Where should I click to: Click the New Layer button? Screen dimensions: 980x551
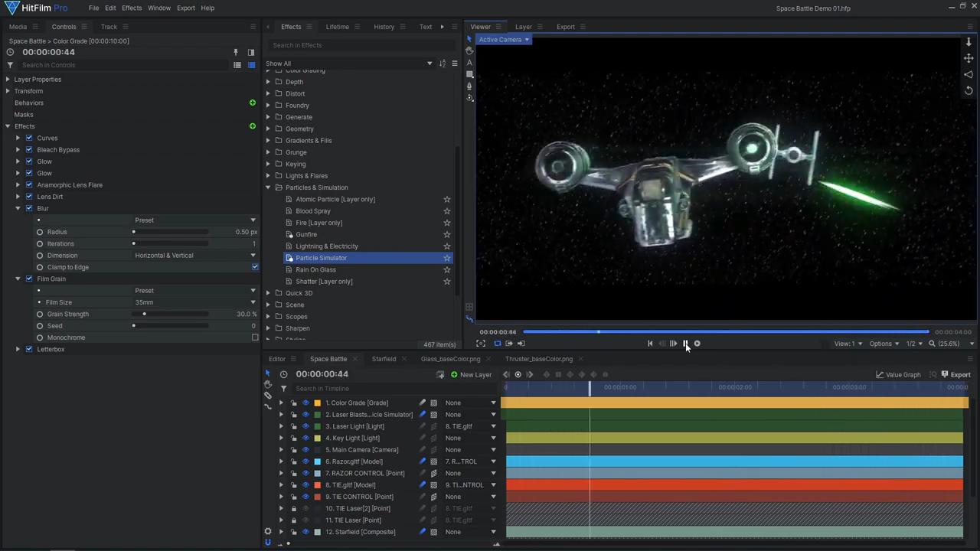472,375
